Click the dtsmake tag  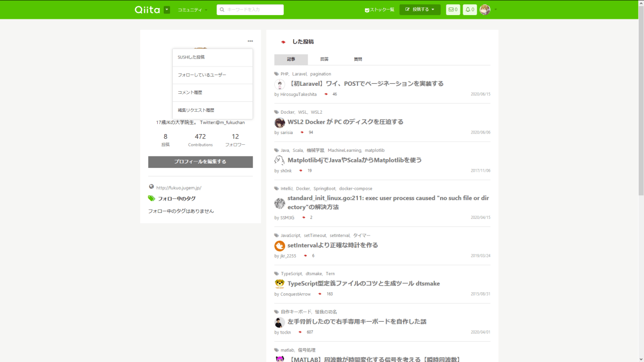click(314, 274)
